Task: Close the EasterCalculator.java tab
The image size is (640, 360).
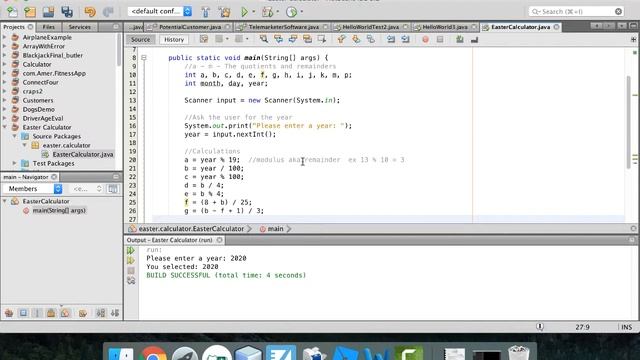Action: pyautogui.click(x=556, y=27)
